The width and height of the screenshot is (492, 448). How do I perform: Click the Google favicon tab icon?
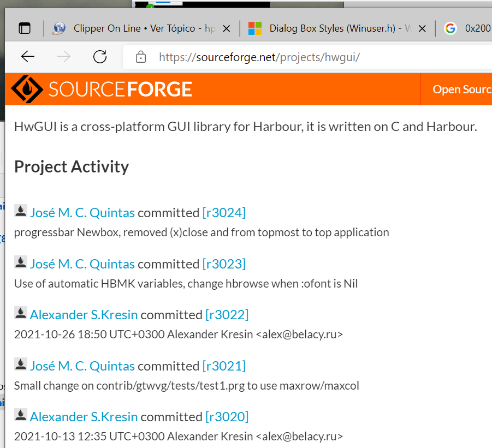[450, 28]
